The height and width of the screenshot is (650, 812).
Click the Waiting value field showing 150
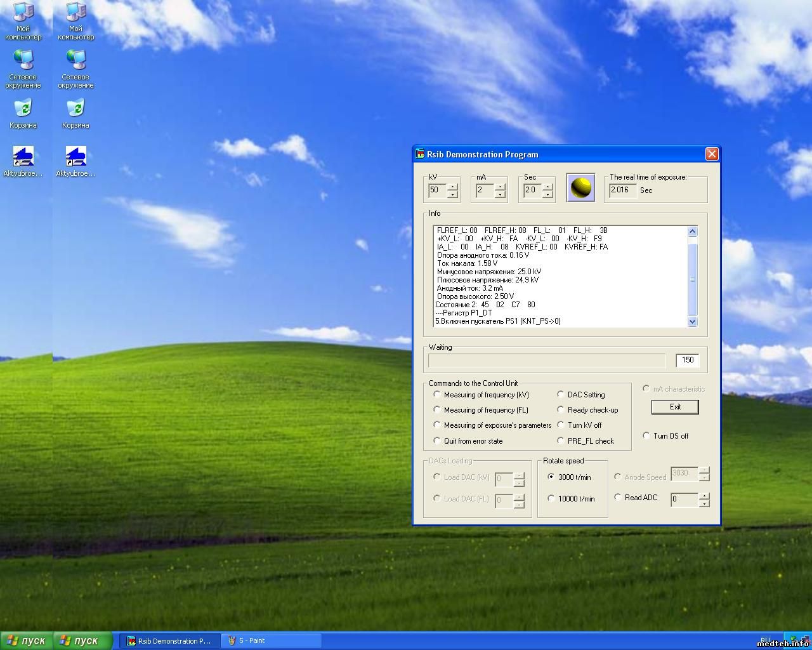[x=688, y=360]
